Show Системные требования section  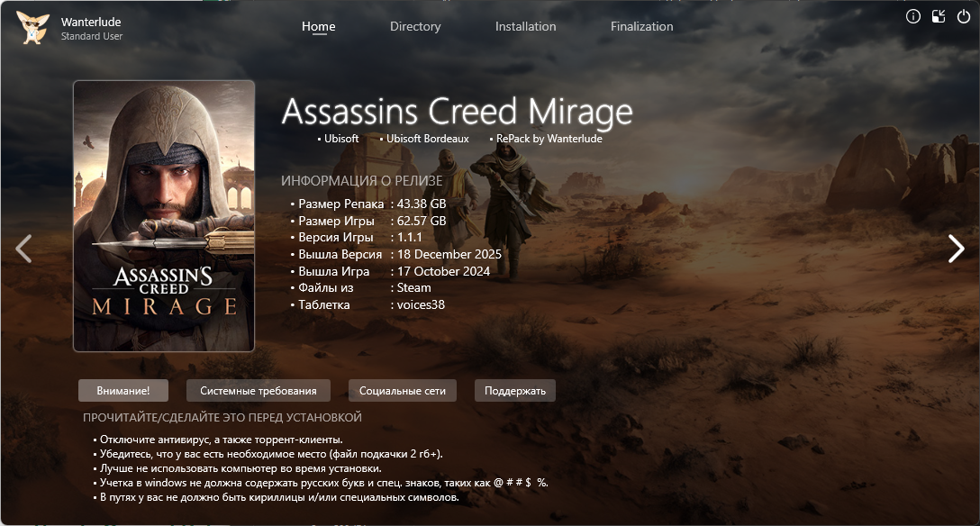(x=259, y=390)
